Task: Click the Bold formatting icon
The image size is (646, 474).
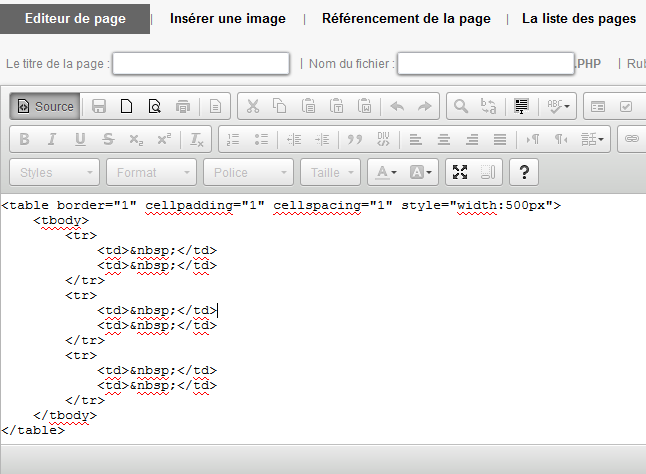Action: (x=25, y=139)
